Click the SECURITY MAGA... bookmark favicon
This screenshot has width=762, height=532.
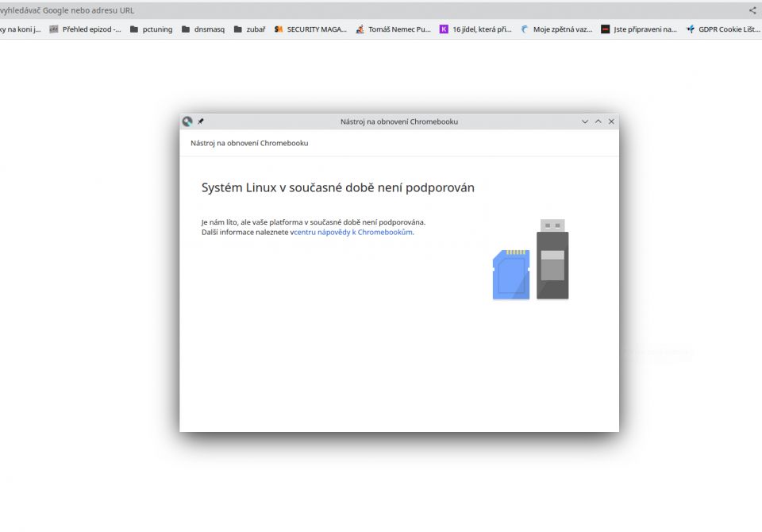[279, 29]
